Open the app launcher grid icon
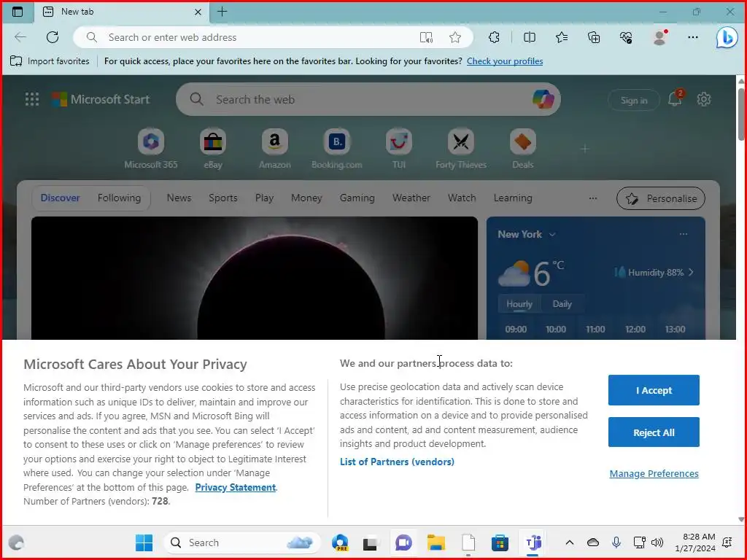 tap(32, 99)
